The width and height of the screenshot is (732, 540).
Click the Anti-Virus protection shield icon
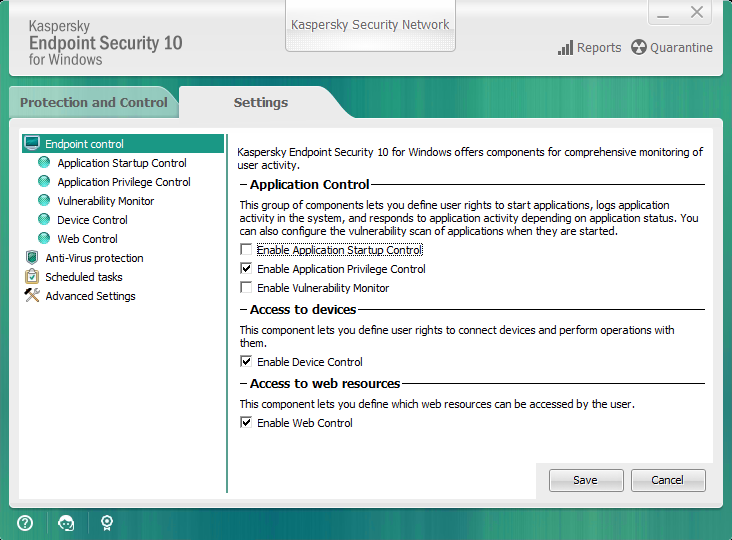[x=32, y=258]
